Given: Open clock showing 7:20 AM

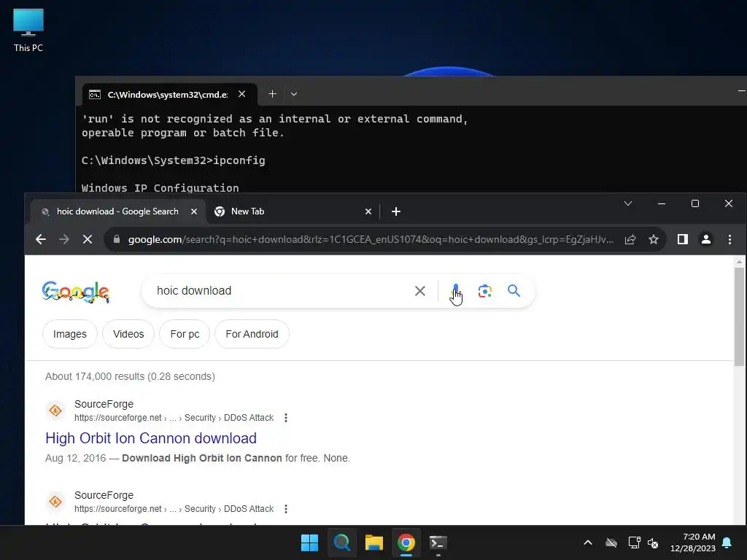Looking at the screenshot, I should pyautogui.click(x=693, y=542).
